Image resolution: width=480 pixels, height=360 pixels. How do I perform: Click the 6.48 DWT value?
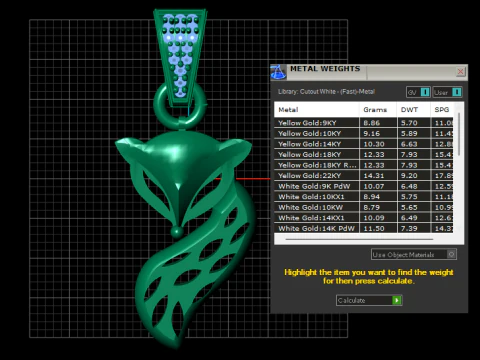pyautogui.click(x=409, y=186)
